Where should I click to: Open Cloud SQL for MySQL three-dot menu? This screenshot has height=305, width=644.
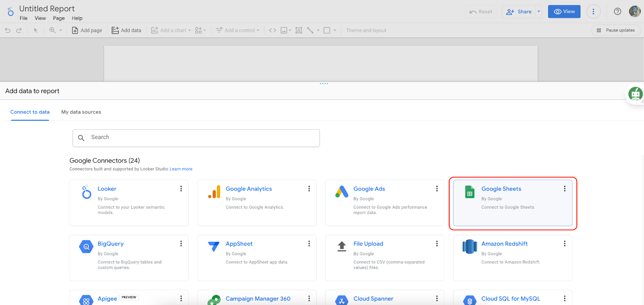(x=565, y=299)
